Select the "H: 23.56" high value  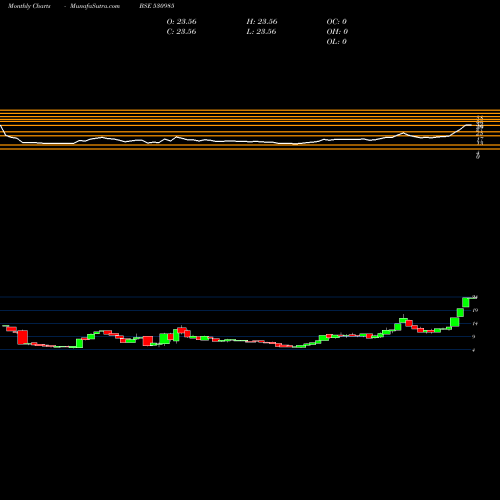(x=262, y=22)
